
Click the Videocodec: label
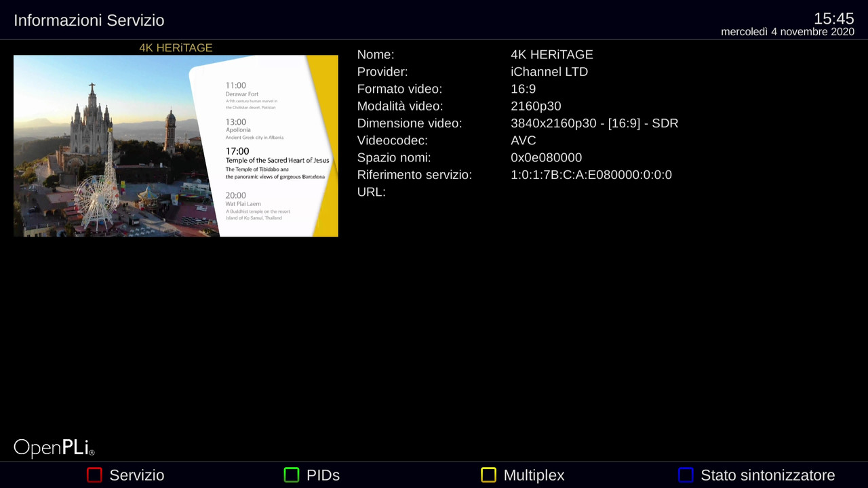point(393,140)
